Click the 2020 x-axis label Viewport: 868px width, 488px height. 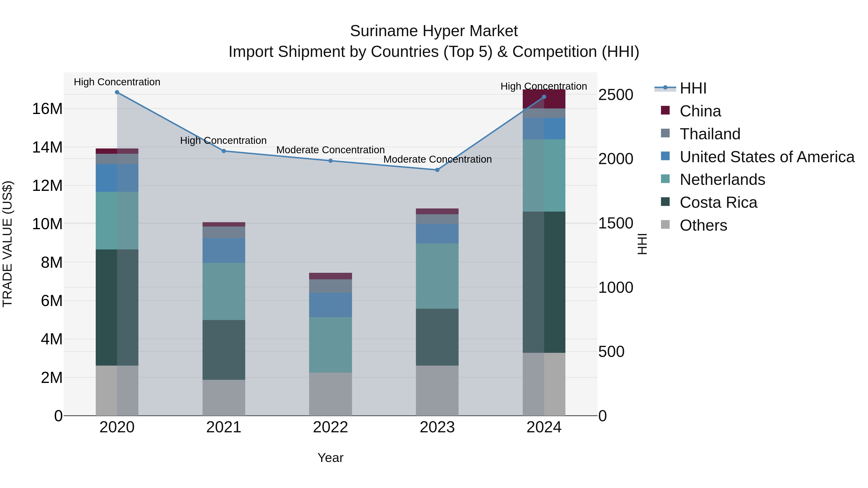click(117, 427)
